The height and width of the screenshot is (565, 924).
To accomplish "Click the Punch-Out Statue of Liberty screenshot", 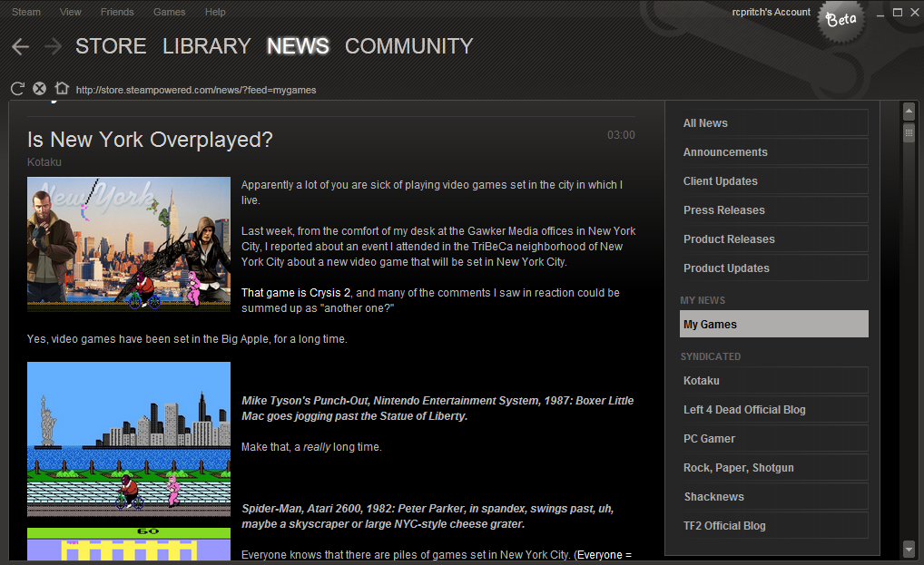I will 129,439.
